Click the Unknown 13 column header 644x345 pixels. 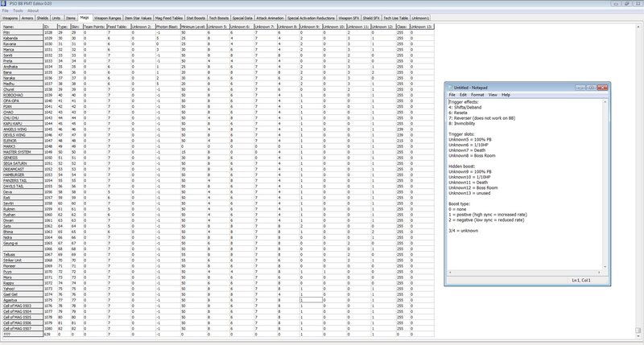pyautogui.click(x=422, y=27)
